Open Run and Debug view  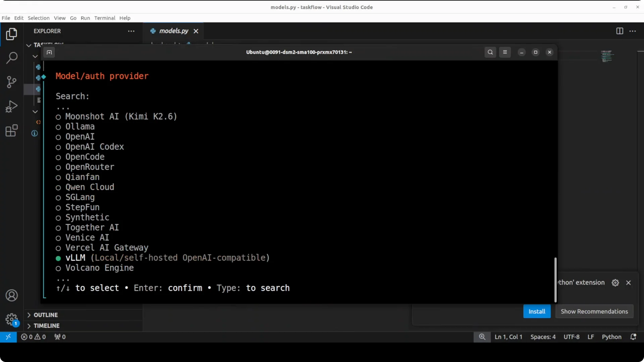coord(12,106)
